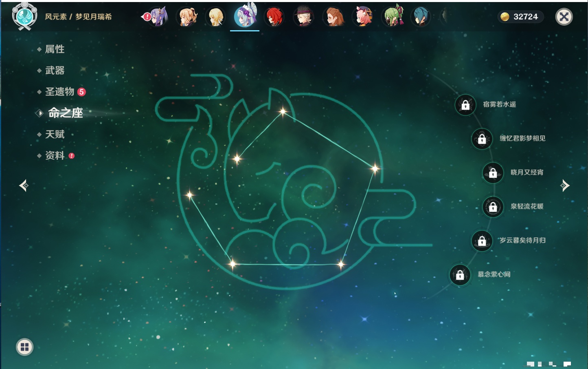The height and width of the screenshot is (369, 588).
Task: Close the character screen with the X button
Action: 564,17
